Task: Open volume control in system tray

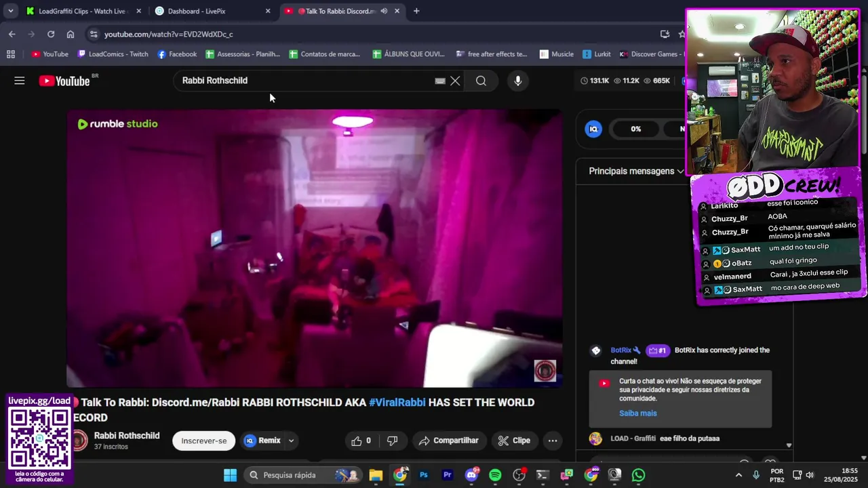Action: [x=810, y=475]
